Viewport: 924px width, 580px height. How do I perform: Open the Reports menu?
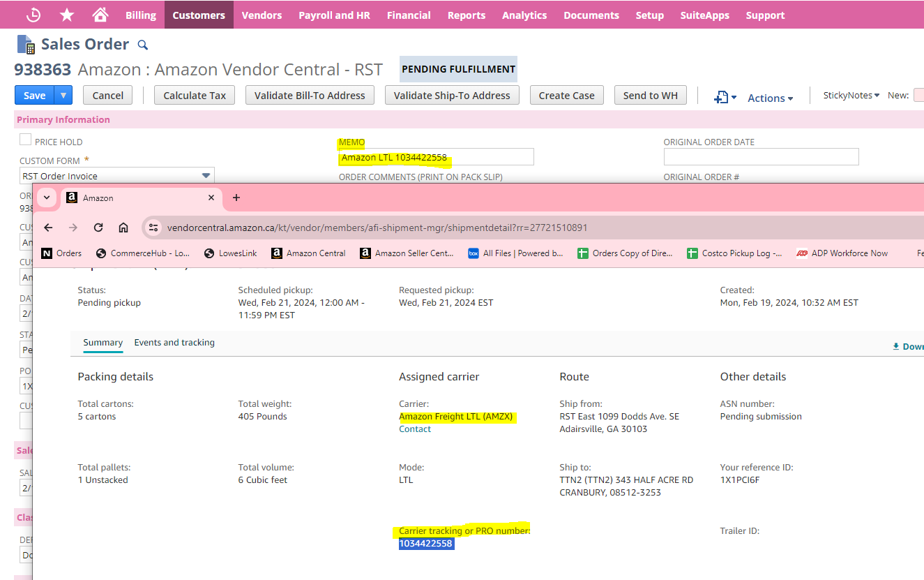(467, 15)
